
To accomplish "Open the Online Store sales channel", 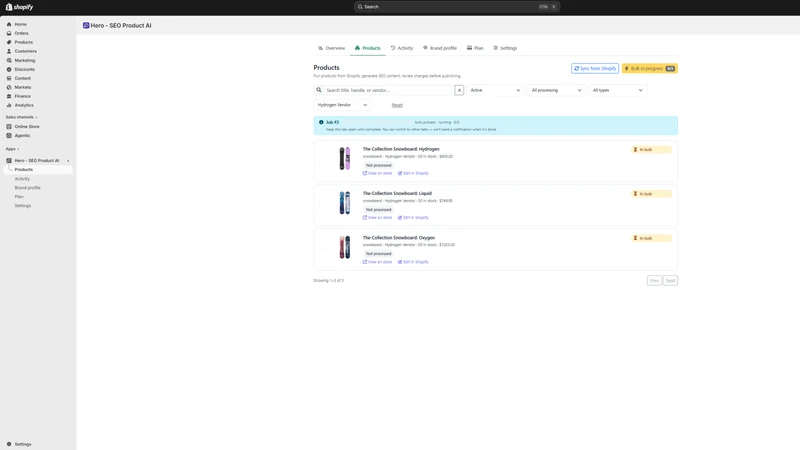I will coord(27,127).
